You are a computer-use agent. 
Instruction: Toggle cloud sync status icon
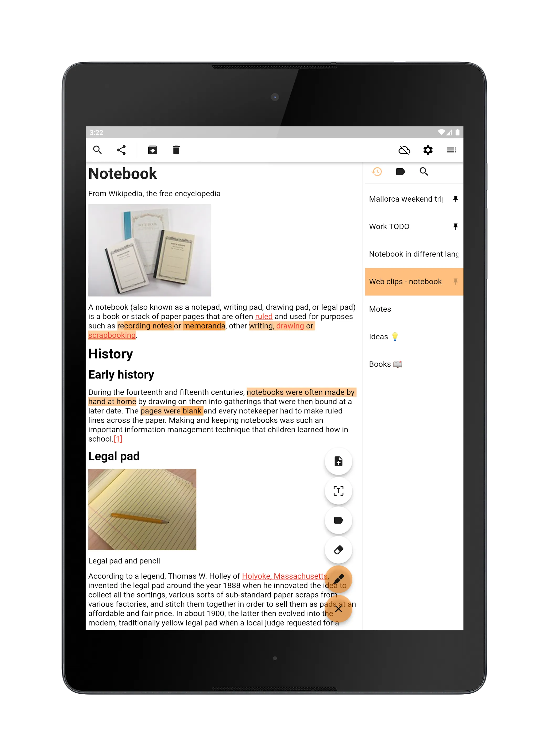coord(405,150)
